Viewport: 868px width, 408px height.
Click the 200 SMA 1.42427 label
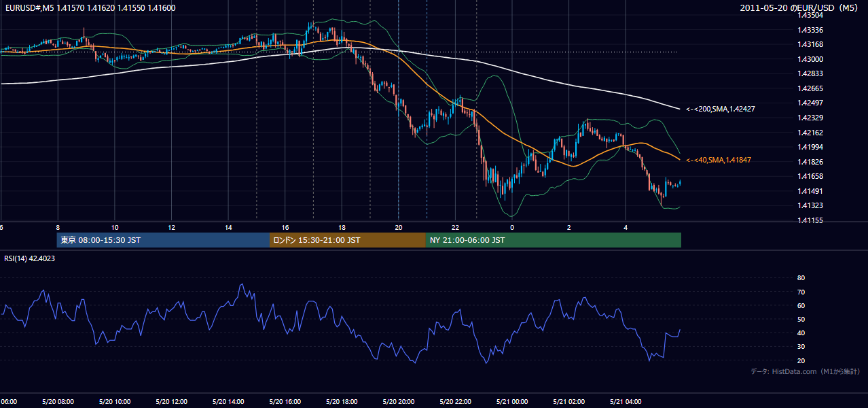point(721,109)
